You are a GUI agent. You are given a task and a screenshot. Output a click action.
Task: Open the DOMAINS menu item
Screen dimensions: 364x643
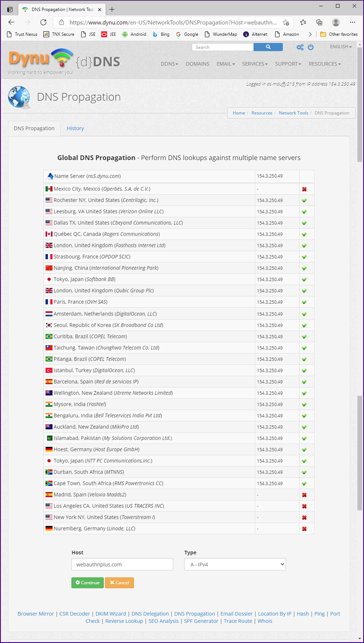[197, 64]
